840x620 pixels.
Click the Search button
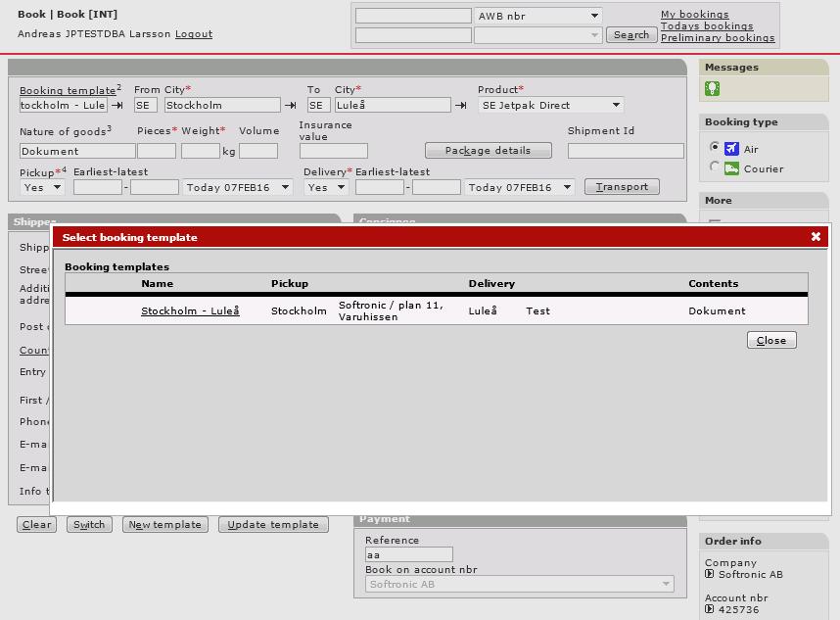pyautogui.click(x=631, y=35)
